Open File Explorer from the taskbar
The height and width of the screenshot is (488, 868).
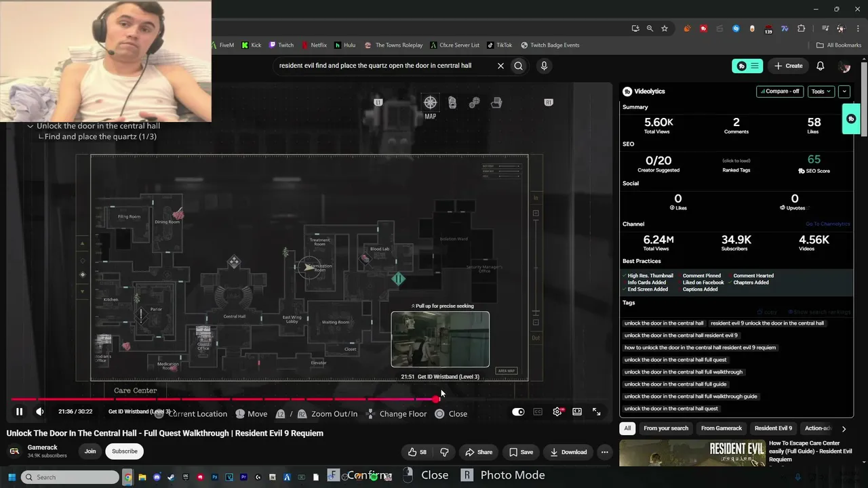[x=142, y=477]
